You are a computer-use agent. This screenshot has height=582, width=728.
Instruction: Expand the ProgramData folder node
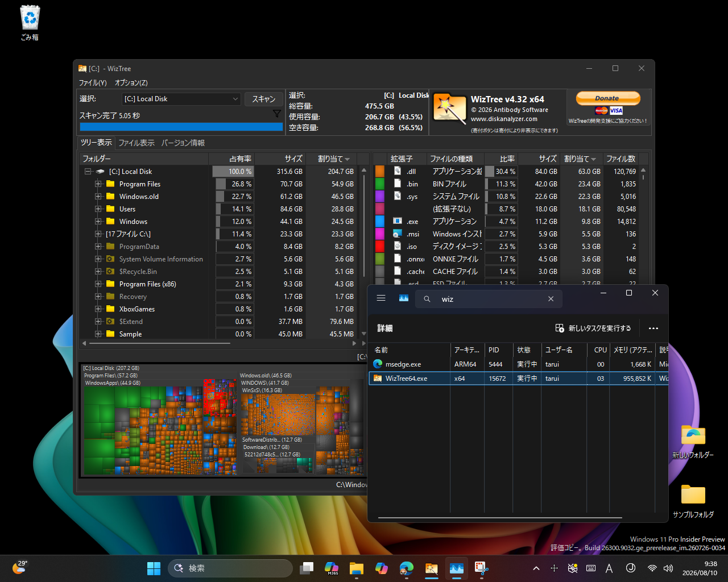tap(98, 246)
